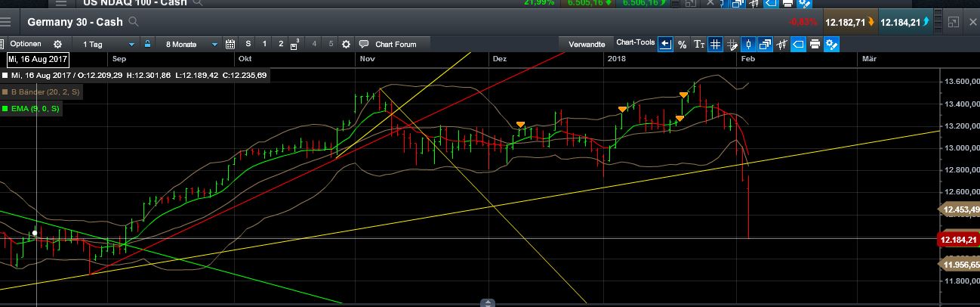Click the 12.453,49 price axis label

(x=958, y=209)
